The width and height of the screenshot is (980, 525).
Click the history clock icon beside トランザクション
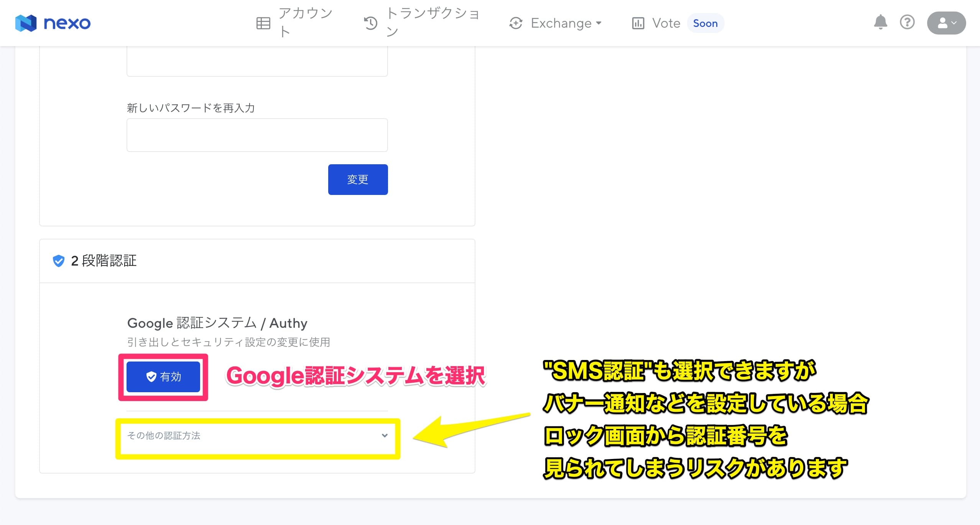point(371,23)
